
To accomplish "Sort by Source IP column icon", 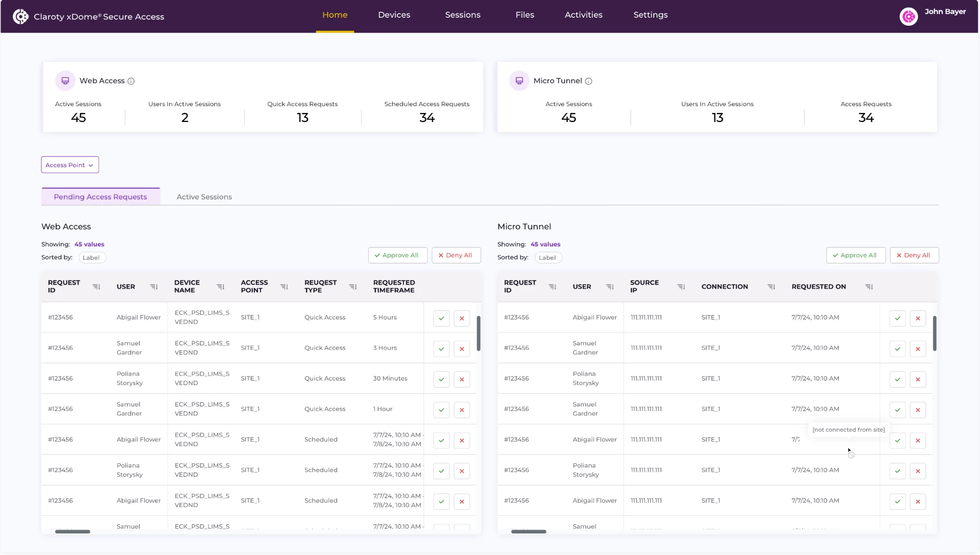I will (681, 287).
